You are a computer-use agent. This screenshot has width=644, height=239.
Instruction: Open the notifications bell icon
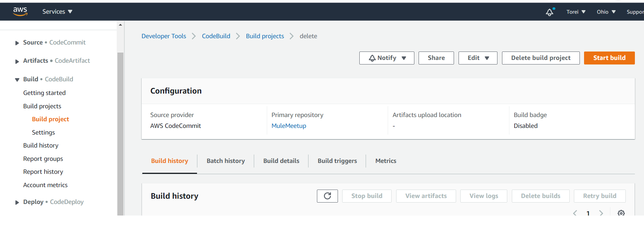tap(550, 12)
